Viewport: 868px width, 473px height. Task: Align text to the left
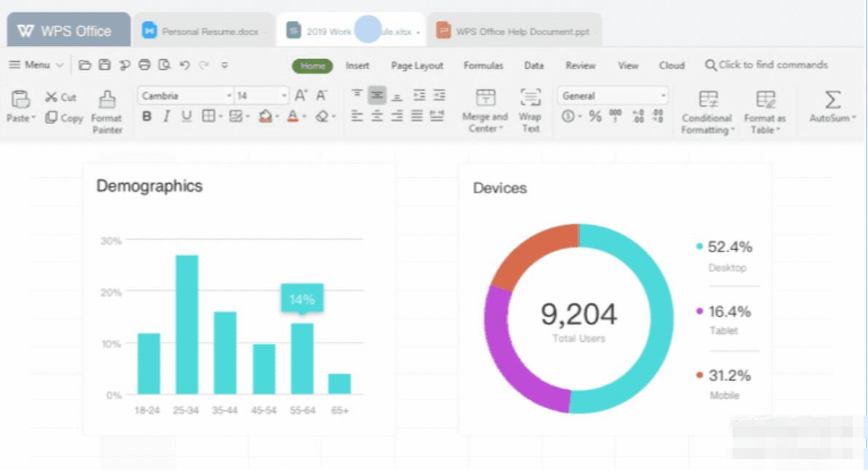click(x=357, y=117)
